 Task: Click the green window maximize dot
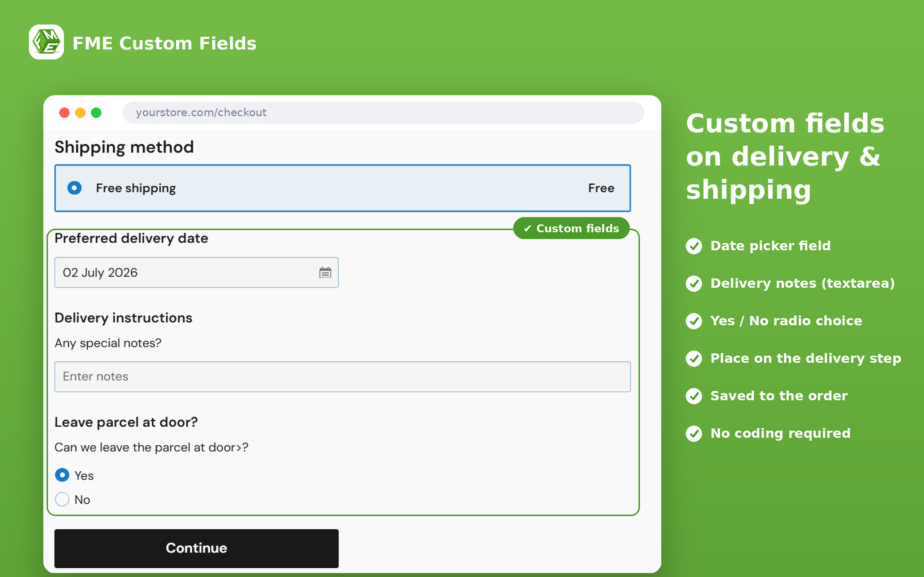96,113
